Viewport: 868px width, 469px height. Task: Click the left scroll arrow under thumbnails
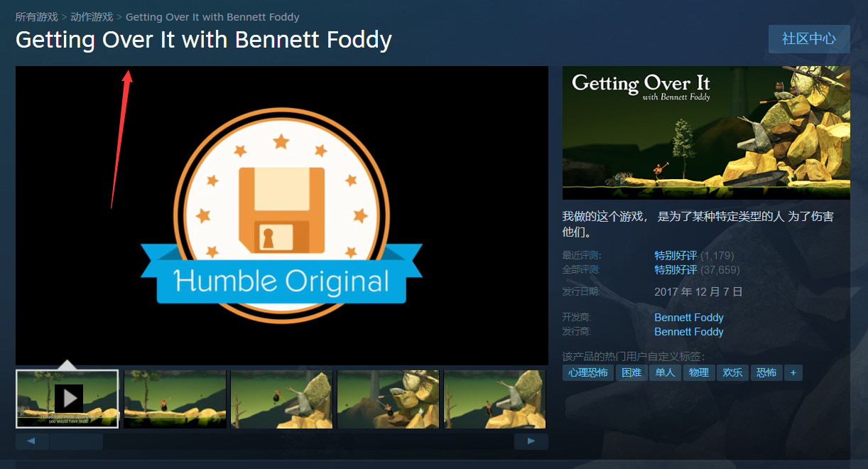point(32,442)
